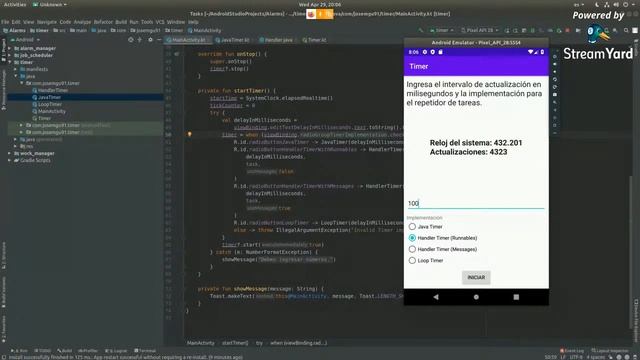Switch to the MainActivity.kt editor tab
This screenshot has height=360, width=640.
pyautogui.click(x=188, y=40)
